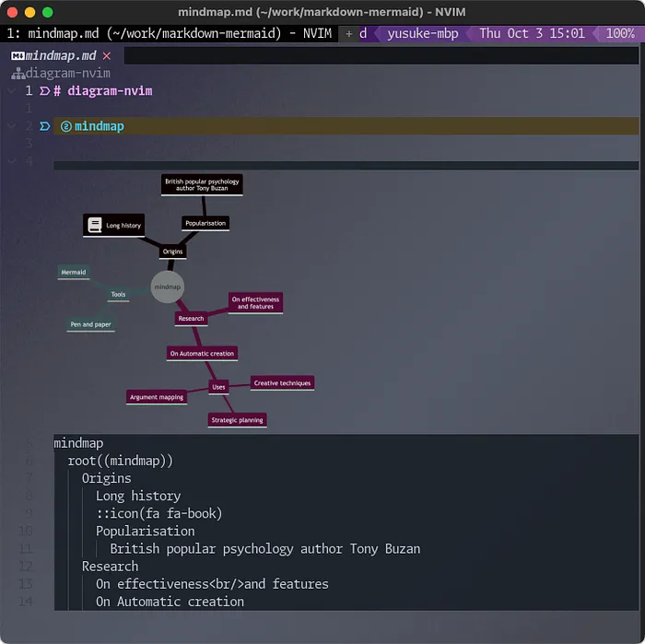This screenshot has height=644, width=645.
Task: Click the book icon in Long history node
Action: coord(95,225)
